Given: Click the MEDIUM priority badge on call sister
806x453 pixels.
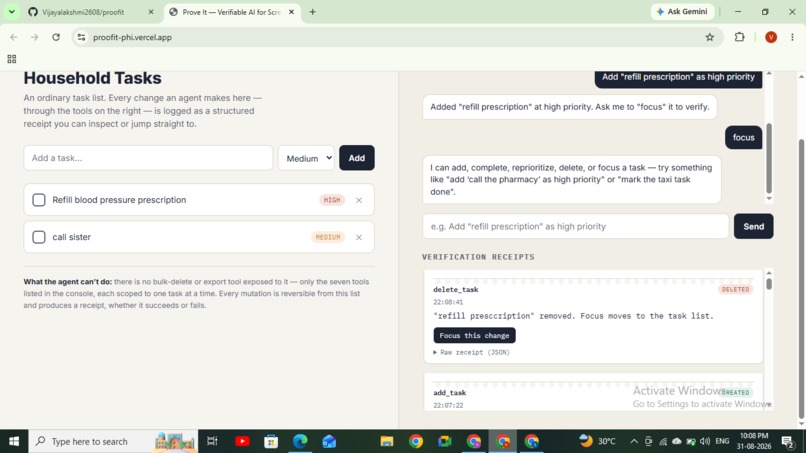Looking at the screenshot, I should 327,237.
